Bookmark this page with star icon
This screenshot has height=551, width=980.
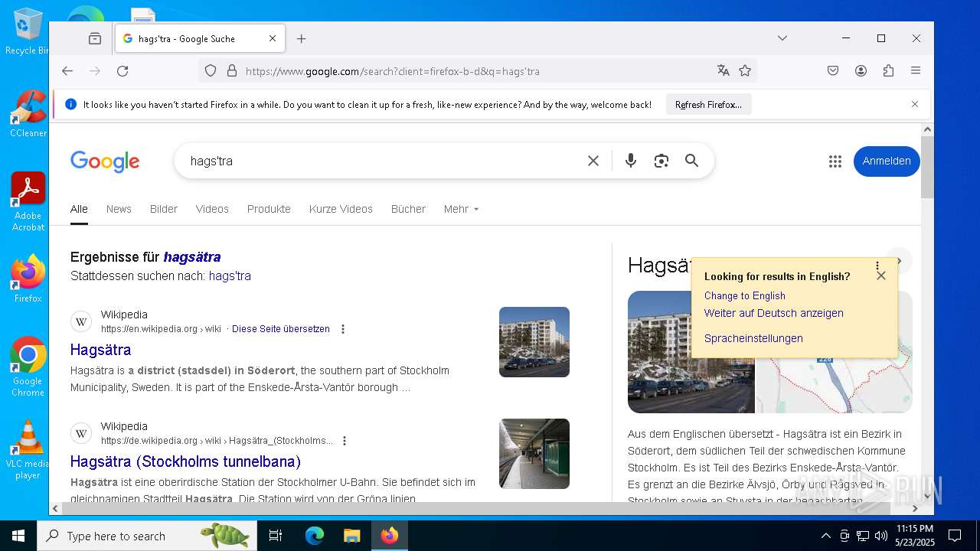click(x=745, y=71)
